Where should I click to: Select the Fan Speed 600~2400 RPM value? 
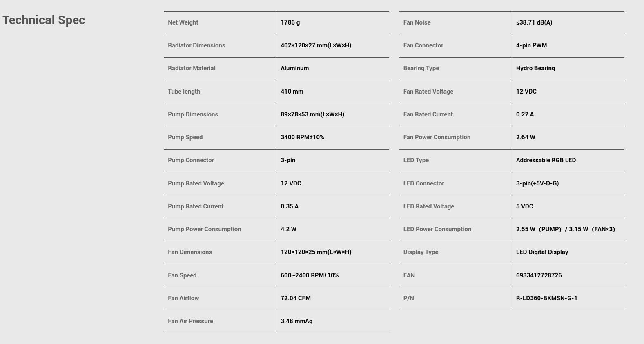[310, 275]
